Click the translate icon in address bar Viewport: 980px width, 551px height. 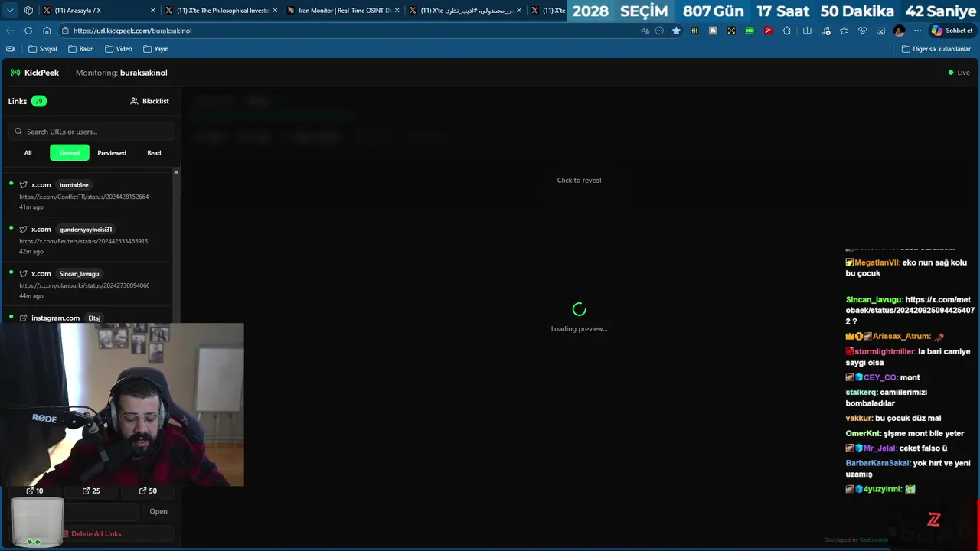pyautogui.click(x=645, y=31)
